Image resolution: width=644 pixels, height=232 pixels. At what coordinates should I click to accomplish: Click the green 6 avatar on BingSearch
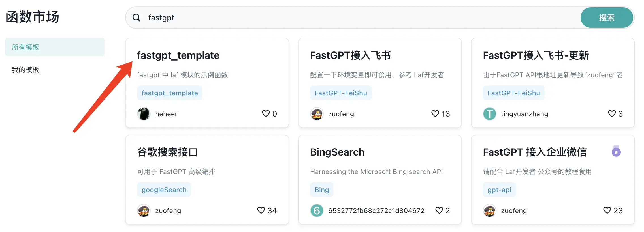click(x=317, y=210)
